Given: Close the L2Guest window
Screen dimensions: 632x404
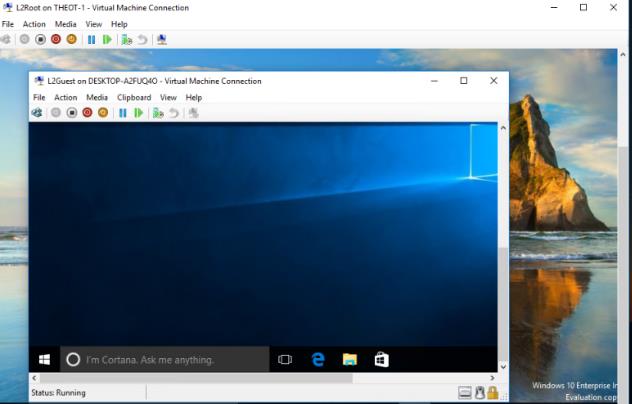Looking at the screenshot, I should tap(494, 81).
